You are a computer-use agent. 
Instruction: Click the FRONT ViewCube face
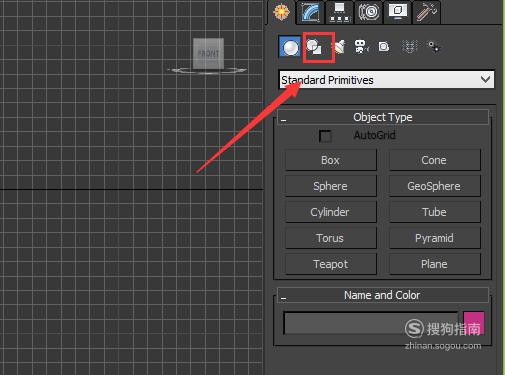(x=208, y=53)
